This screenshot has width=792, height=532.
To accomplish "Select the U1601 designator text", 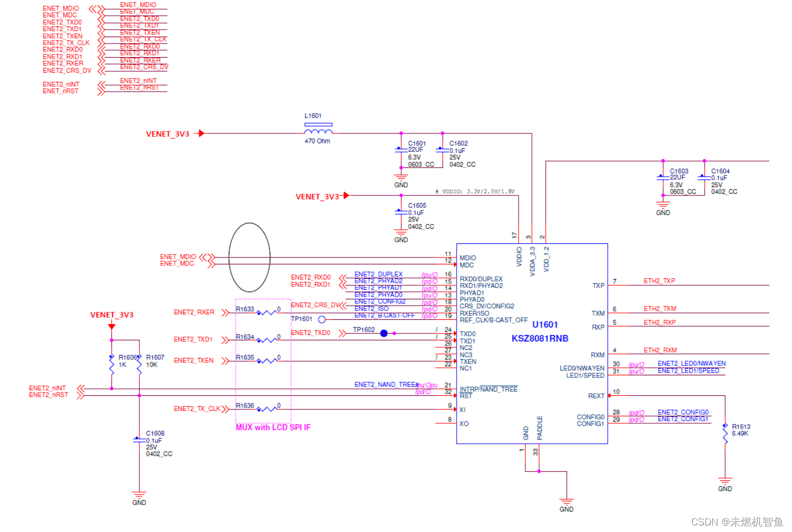I will 545,325.
